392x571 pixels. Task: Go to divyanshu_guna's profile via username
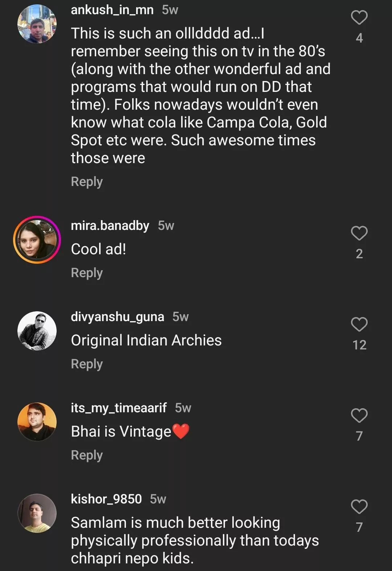point(117,317)
